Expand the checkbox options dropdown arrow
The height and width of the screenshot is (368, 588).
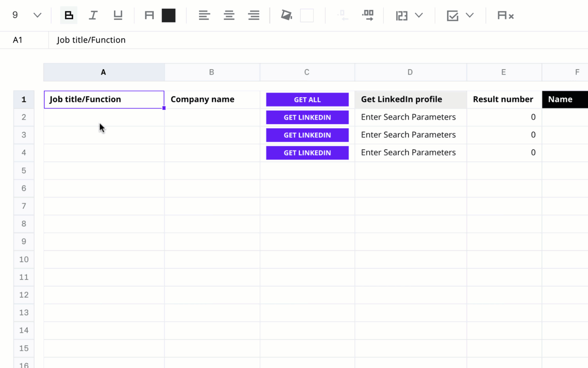click(470, 15)
